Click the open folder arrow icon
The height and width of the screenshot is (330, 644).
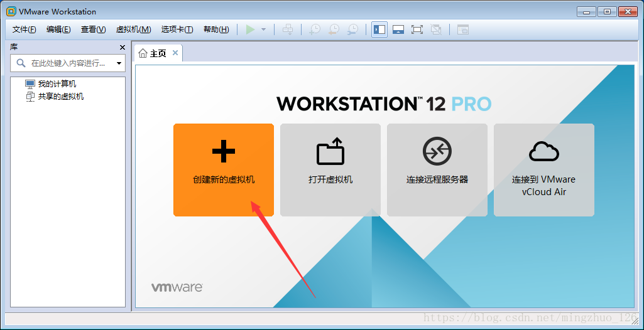[330, 151]
